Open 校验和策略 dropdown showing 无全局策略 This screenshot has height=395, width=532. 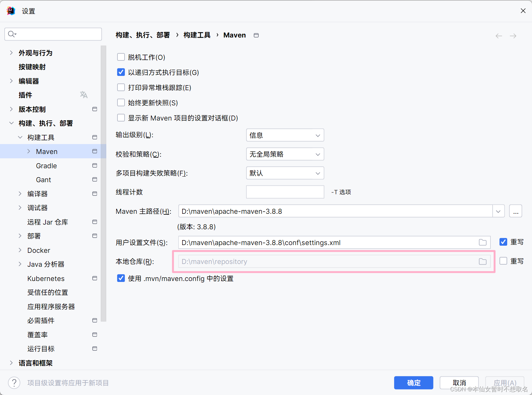coord(285,154)
